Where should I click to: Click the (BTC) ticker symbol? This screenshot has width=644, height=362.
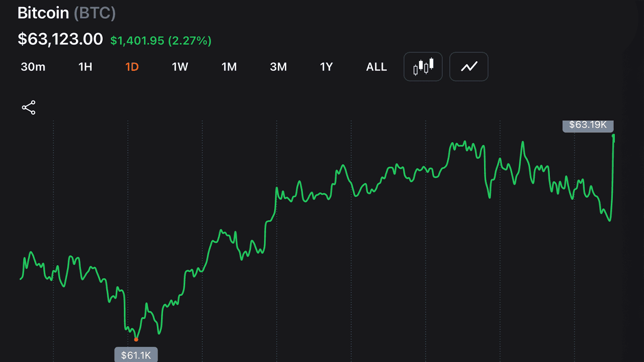tap(95, 13)
